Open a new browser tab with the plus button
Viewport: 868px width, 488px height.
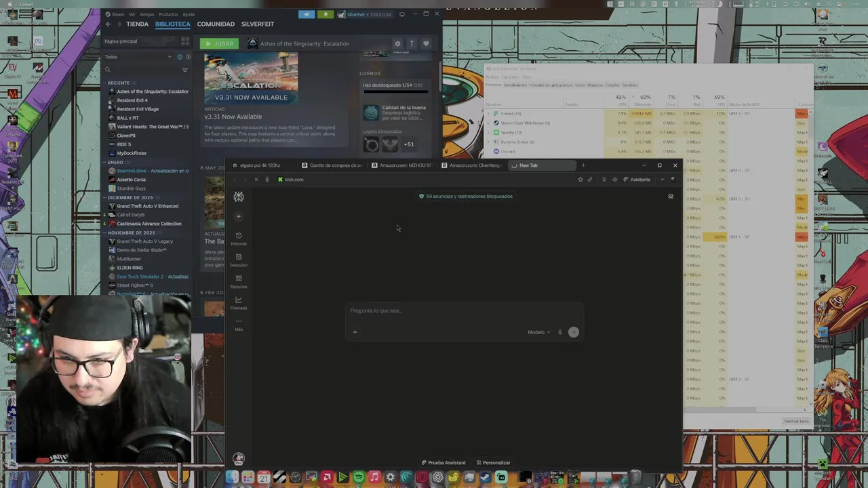tap(583, 165)
